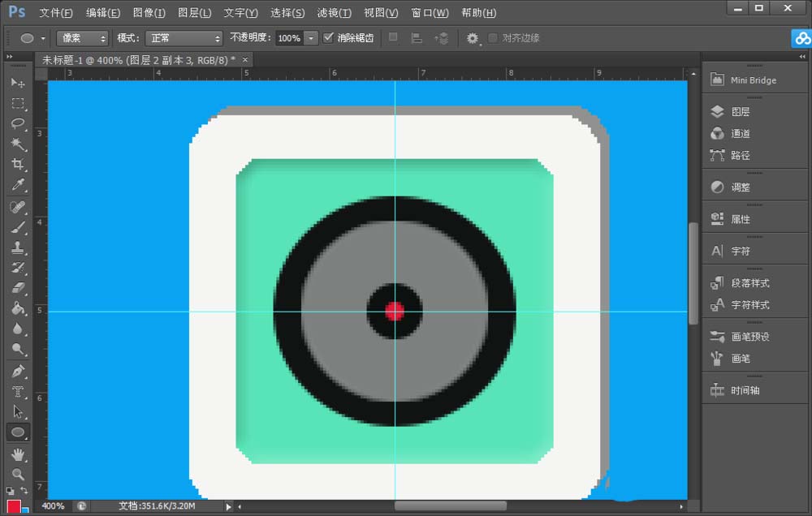Select the Lasso tool
Viewport: 812px width, 516px height.
click(x=18, y=123)
